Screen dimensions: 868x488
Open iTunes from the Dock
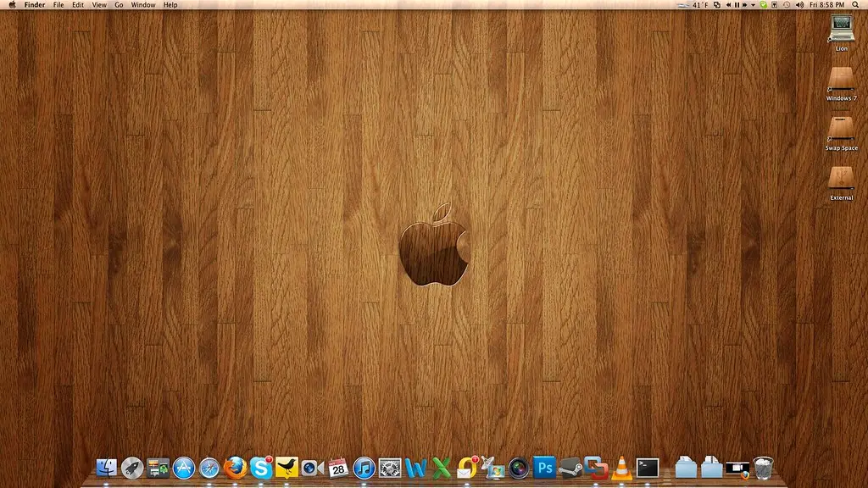[364, 469]
